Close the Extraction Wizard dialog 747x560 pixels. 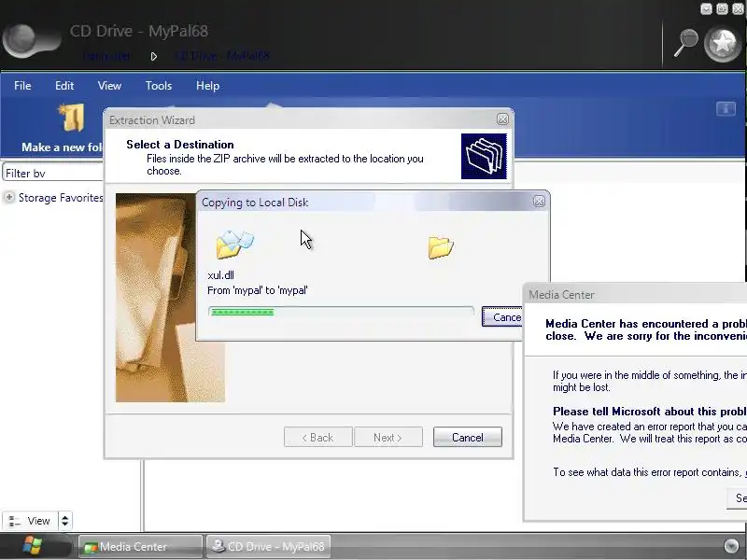click(x=502, y=119)
